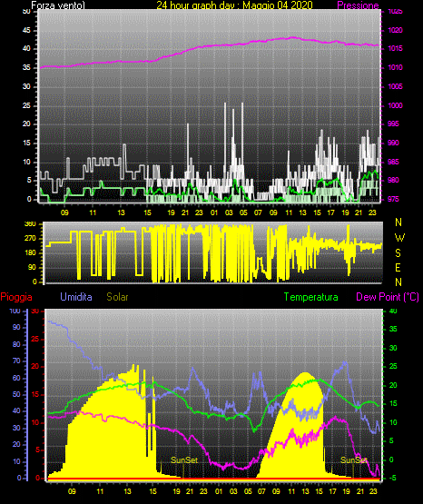Click the 40 temperature axis value

(x=393, y=311)
